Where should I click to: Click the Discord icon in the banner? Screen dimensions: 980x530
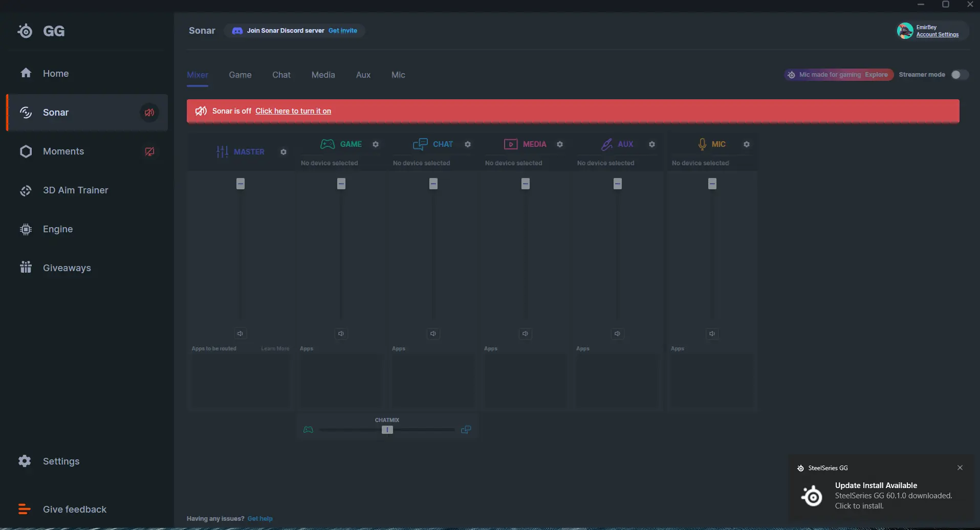237,31
